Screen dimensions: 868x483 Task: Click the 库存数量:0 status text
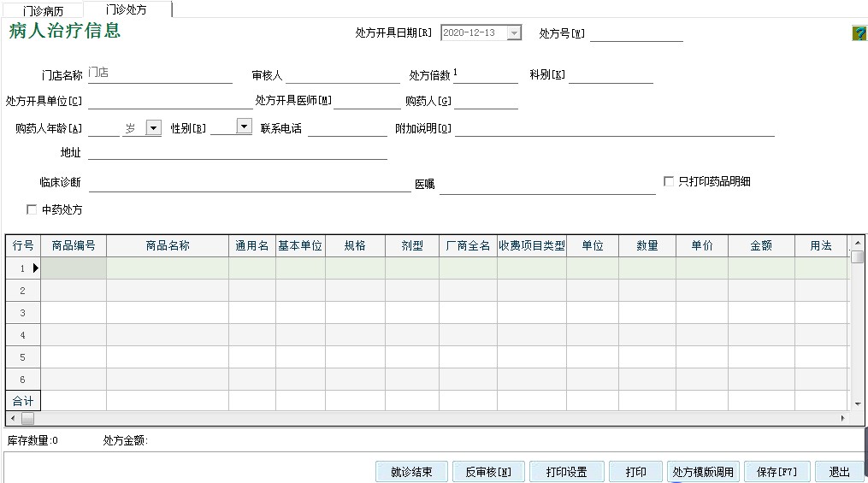32,440
